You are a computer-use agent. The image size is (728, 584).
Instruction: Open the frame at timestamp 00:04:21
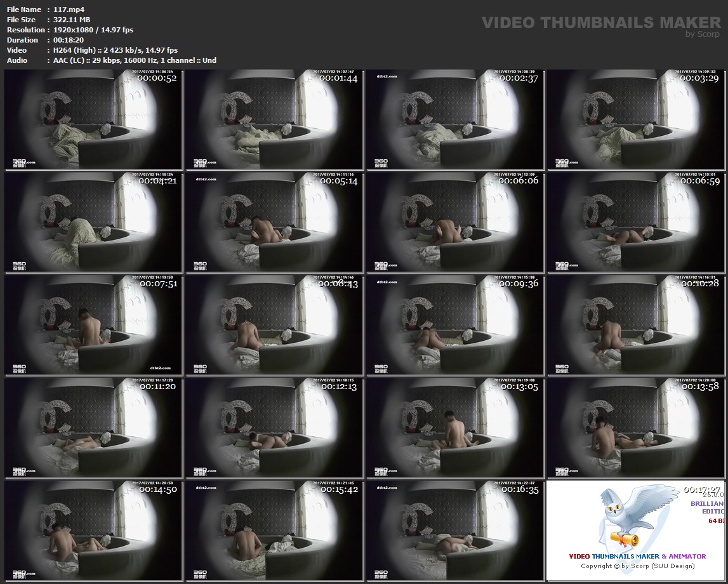coord(93,222)
